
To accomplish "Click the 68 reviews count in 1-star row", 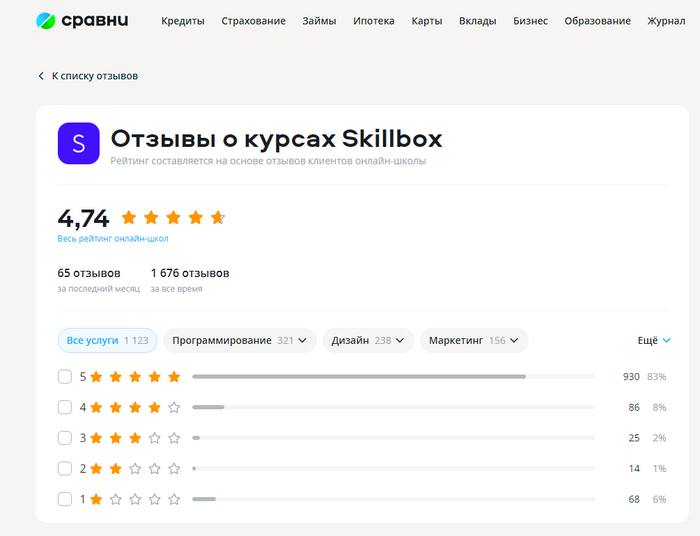I will pos(634,499).
